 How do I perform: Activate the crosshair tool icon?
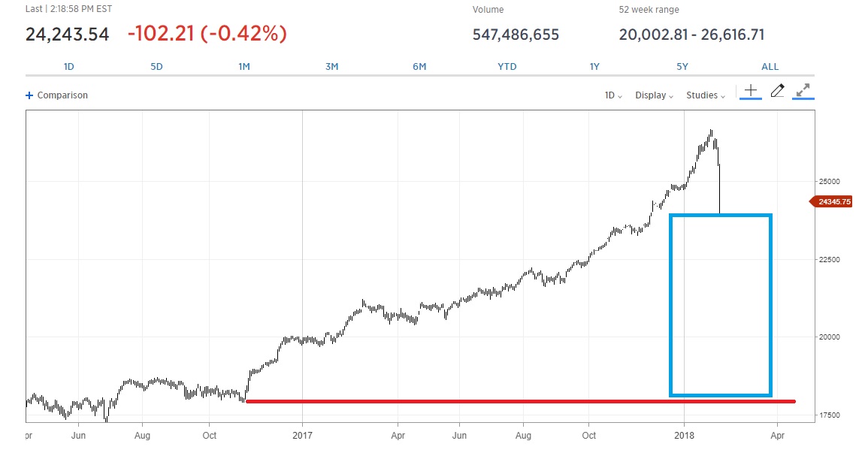coord(750,91)
